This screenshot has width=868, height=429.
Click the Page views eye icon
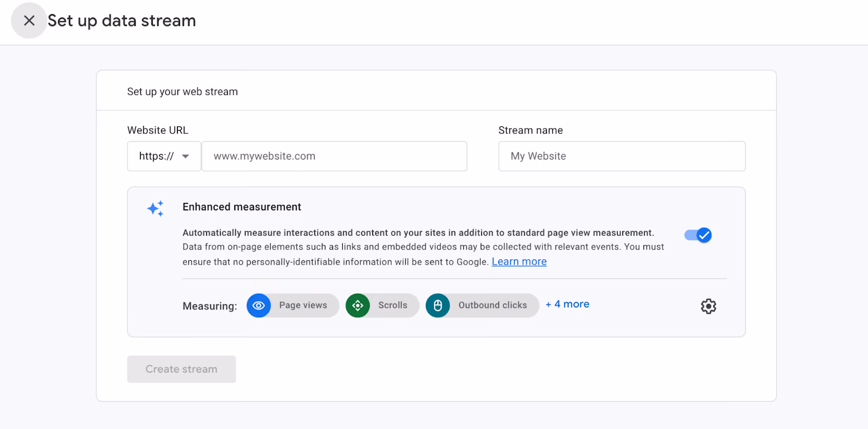(x=259, y=305)
